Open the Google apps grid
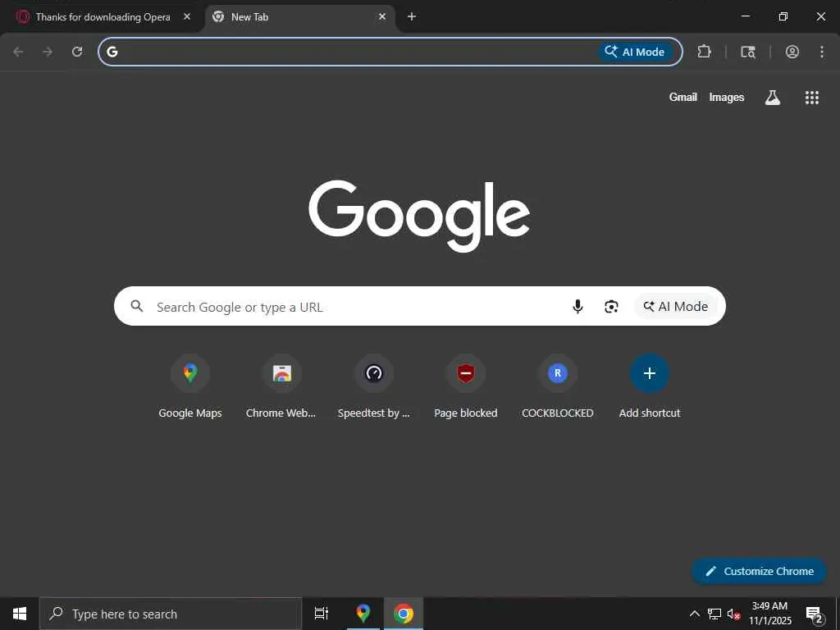Screen dimensions: 840x630 (x=811, y=97)
